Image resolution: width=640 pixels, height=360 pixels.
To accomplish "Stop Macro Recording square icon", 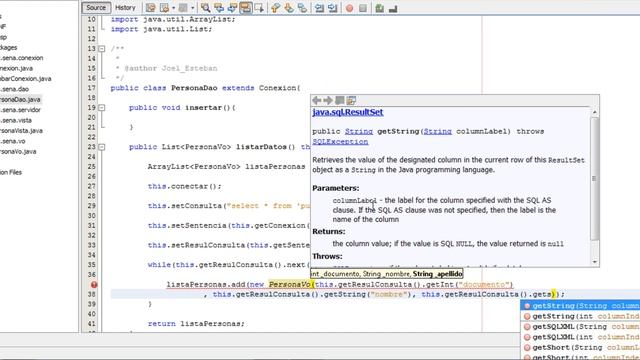I will click(x=363, y=8).
